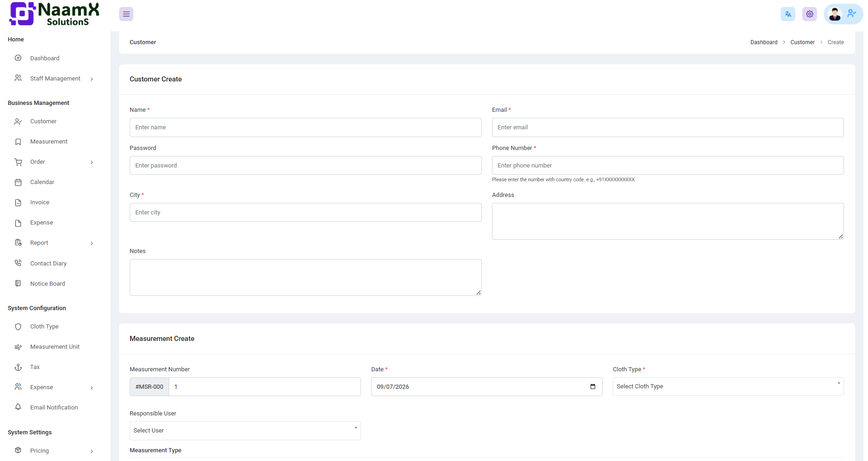Viewport: 868px width, 461px height.
Task: Open Customer in the sidebar menu
Action: [x=43, y=121]
